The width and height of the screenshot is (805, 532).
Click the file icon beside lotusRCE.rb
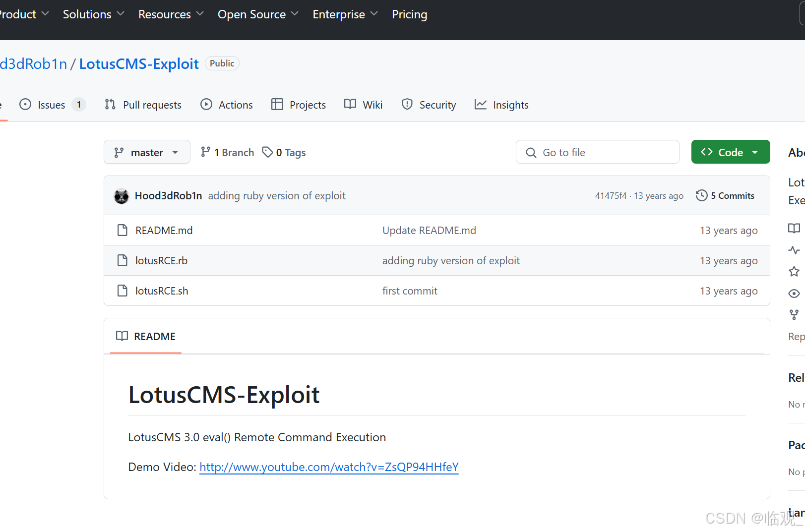click(x=122, y=260)
